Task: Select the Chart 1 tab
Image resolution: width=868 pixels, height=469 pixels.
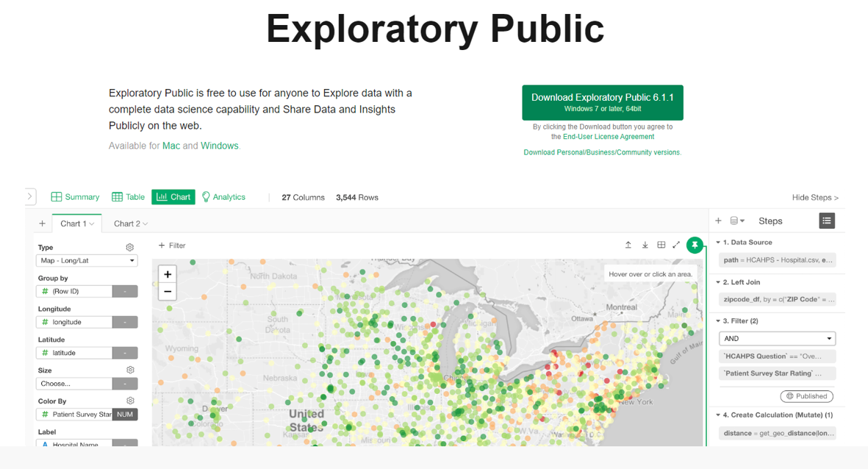Action: tap(77, 223)
